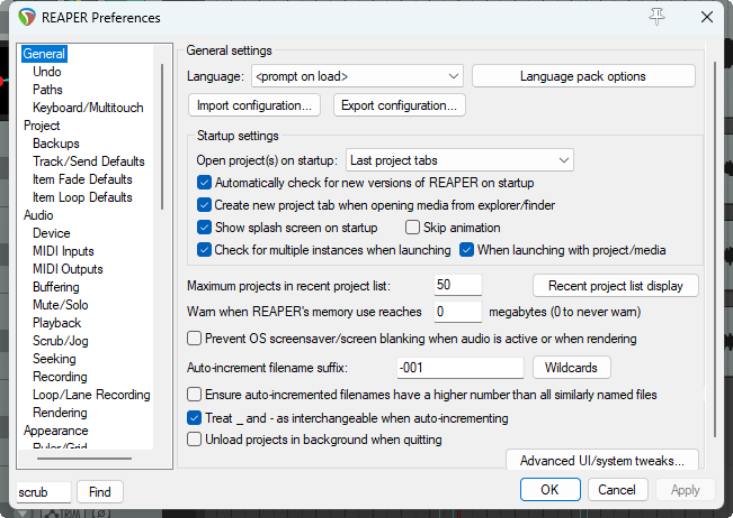
Task: Toggle Check for multiple instances when launching
Action: pyautogui.click(x=204, y=250)
